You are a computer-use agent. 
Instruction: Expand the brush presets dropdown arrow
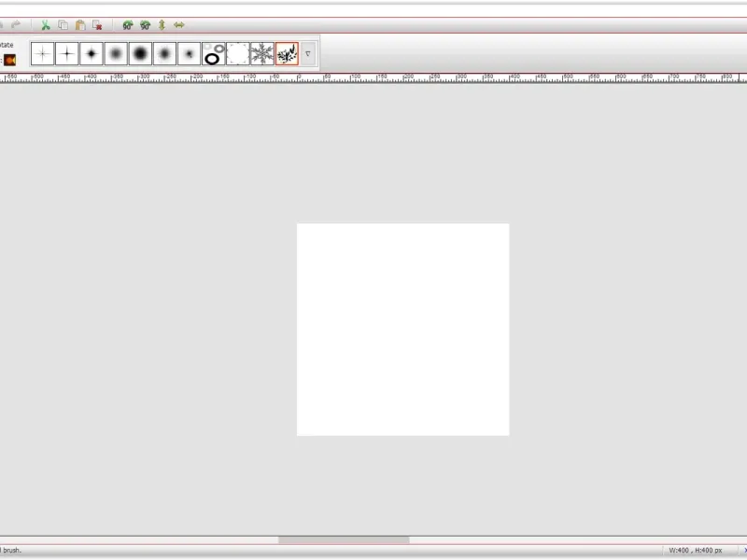(x=308, y=54)
